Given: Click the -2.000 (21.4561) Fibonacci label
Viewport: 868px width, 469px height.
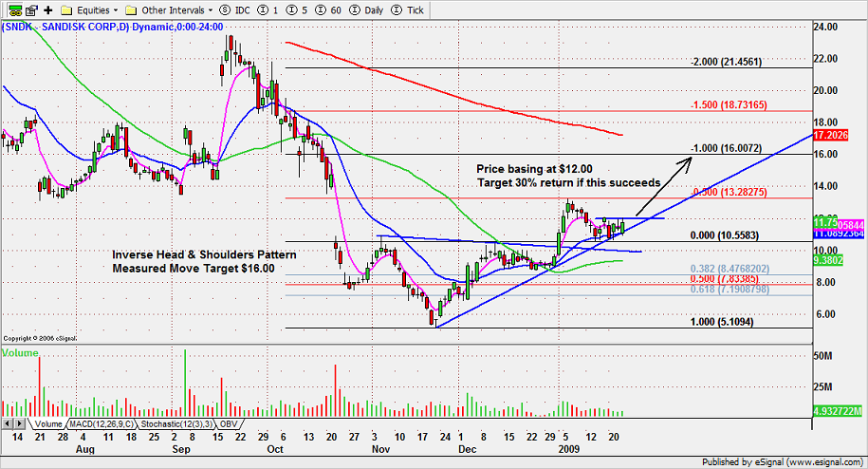Looking at the screenshot, I should click(726, 62).
